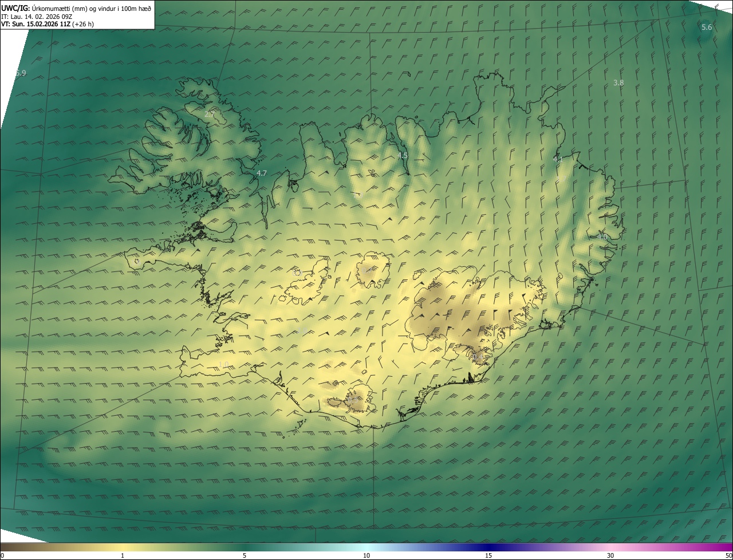Click the 4.7 value label on map

coord(262,173)
